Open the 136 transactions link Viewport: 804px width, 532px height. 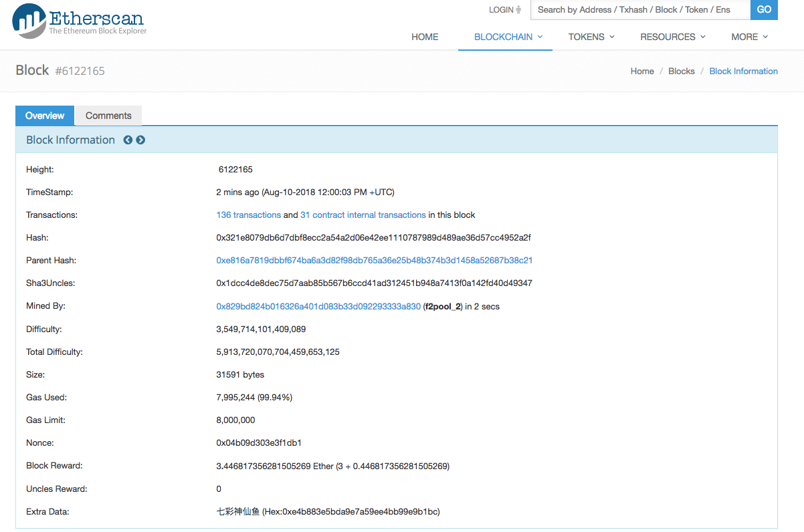tap(248, 215)
